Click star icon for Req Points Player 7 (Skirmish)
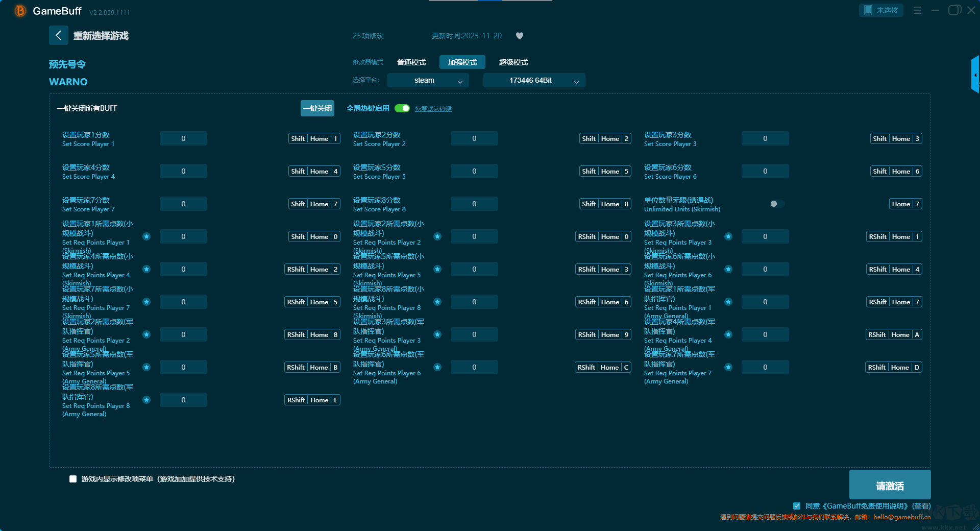980x531 pixels. [x=146, y=302]
